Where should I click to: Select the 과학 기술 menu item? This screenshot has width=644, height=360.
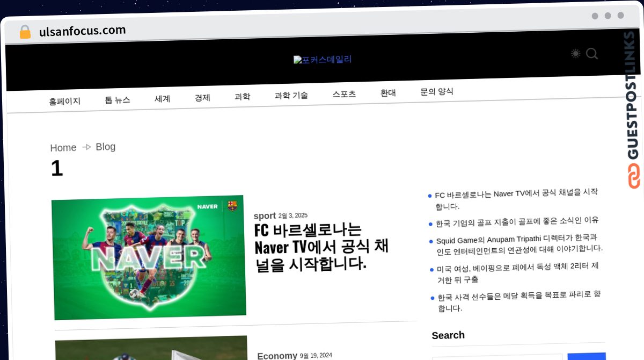click(x=291, y=96)
